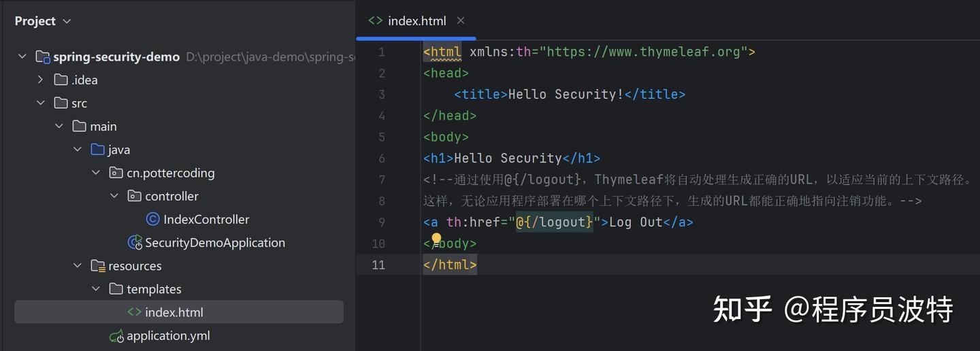Click the yellow intention lightbulb in editor
The height and width of the screenshot is (351, 980).
pos(436,239)
